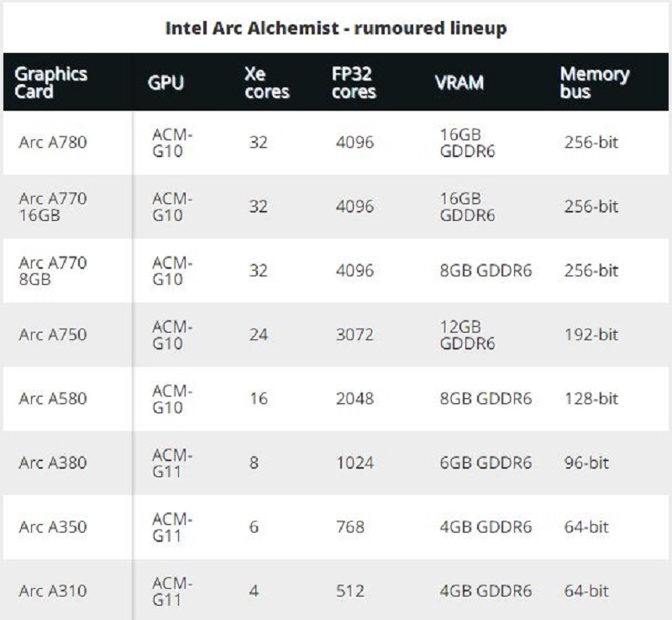Select the Arc A580 row label
Screen dimensions: 672x620
tap(52, 398)
